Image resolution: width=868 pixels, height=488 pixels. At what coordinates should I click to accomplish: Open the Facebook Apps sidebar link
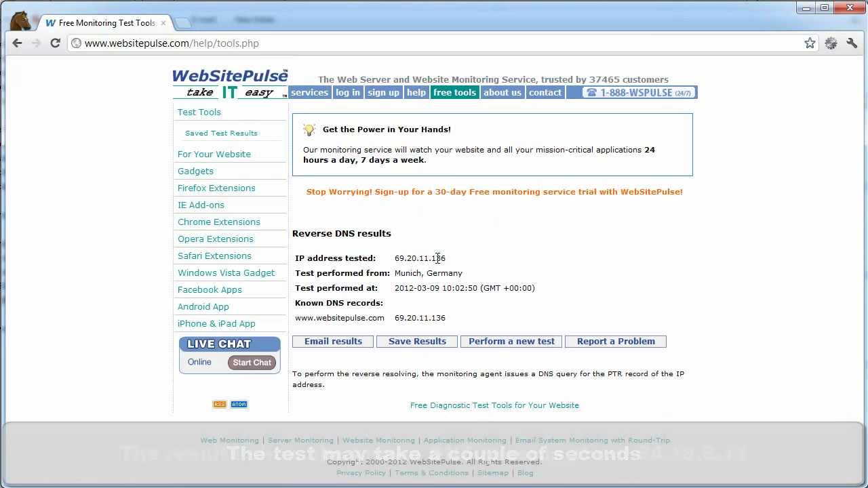coord(210,289)
